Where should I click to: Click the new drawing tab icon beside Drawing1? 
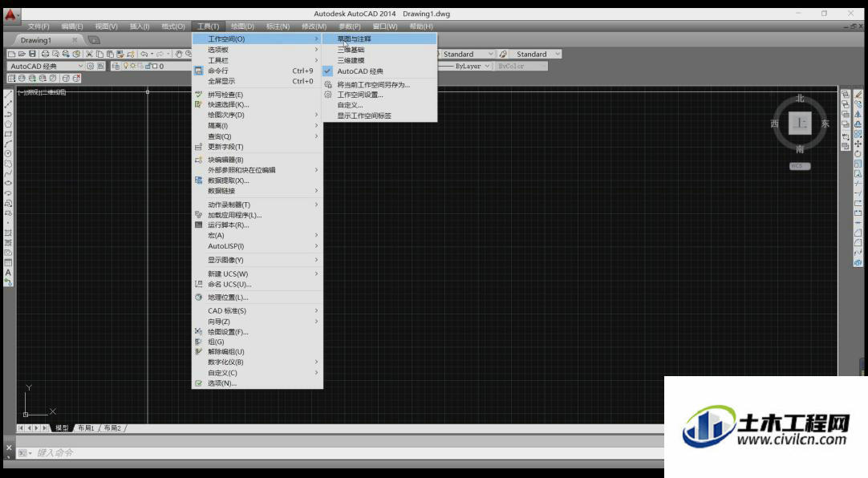pos(94,40)
